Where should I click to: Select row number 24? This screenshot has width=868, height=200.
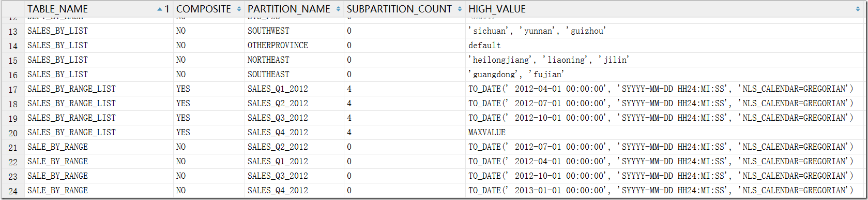point(13,191)
